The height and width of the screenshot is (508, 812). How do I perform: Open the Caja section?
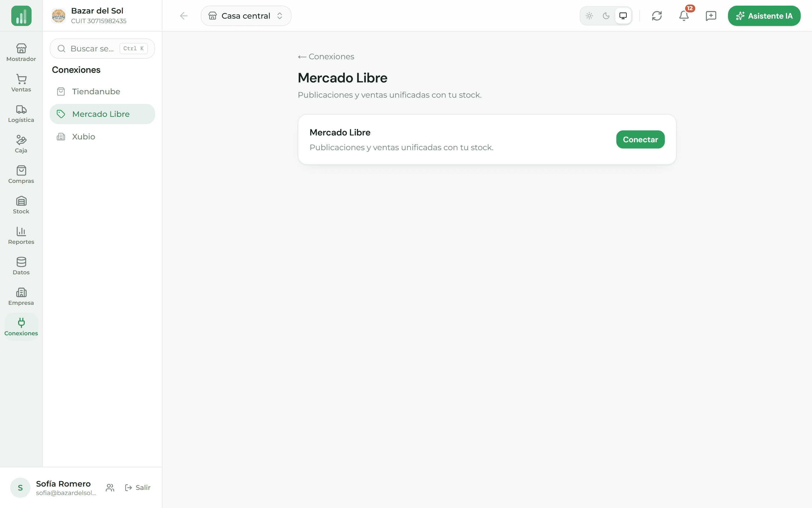(21, 144)
